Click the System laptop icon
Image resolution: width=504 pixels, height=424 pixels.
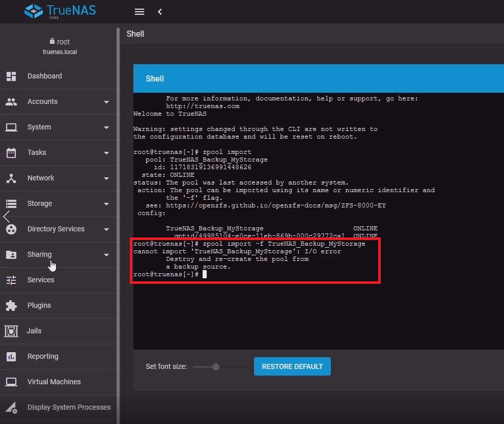pyautogui.click(x=11, y=127)
